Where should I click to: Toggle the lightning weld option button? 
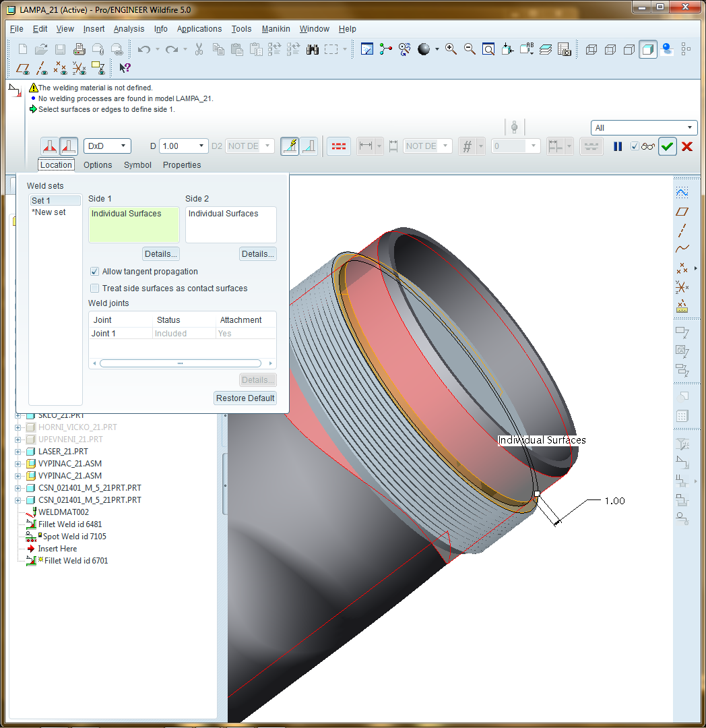[290, 146]
